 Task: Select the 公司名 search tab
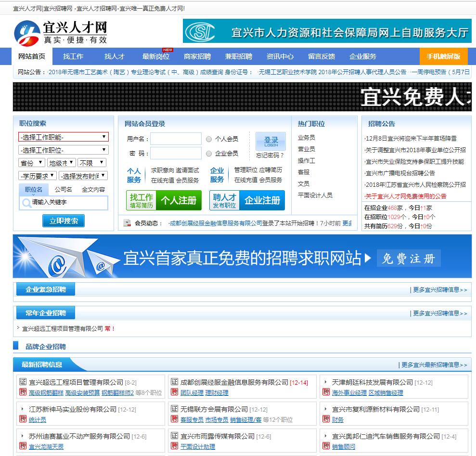pos(64,190)
